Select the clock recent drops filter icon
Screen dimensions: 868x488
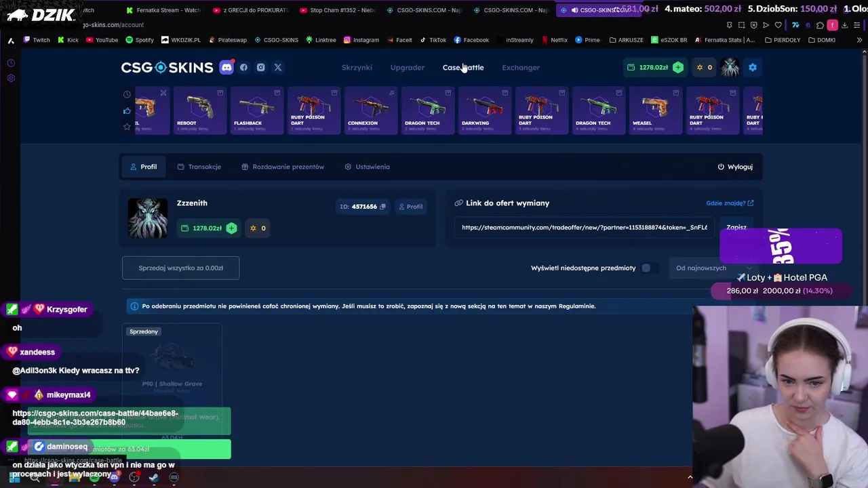(x=127, y=94)
